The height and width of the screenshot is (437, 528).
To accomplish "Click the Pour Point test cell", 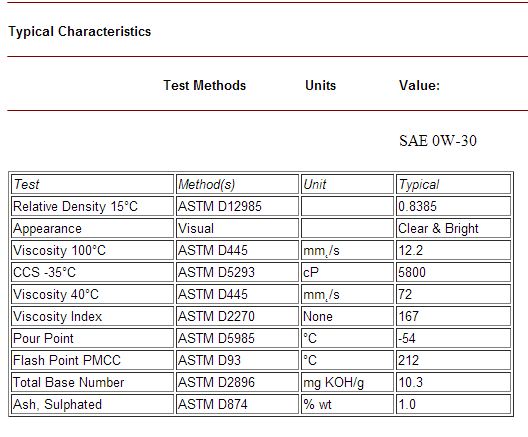I will [92, 338].
